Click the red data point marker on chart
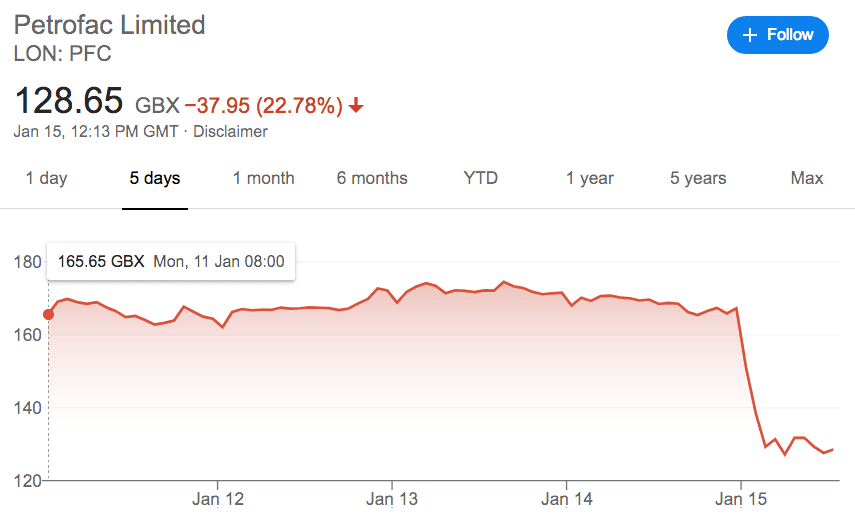Image resolution: width=855 pixels, height=525 pixels. point(48,314)
